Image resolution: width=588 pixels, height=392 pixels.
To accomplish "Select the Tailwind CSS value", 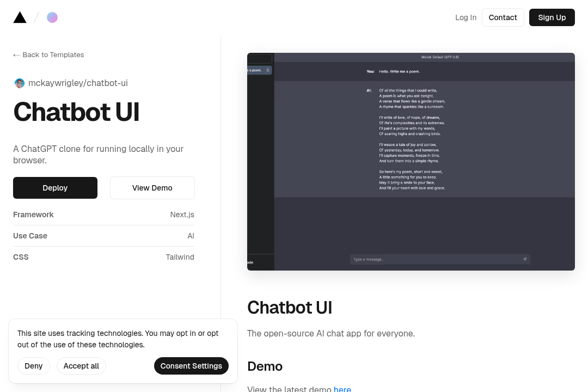I will pyautogui.click(x=180, y=257).
